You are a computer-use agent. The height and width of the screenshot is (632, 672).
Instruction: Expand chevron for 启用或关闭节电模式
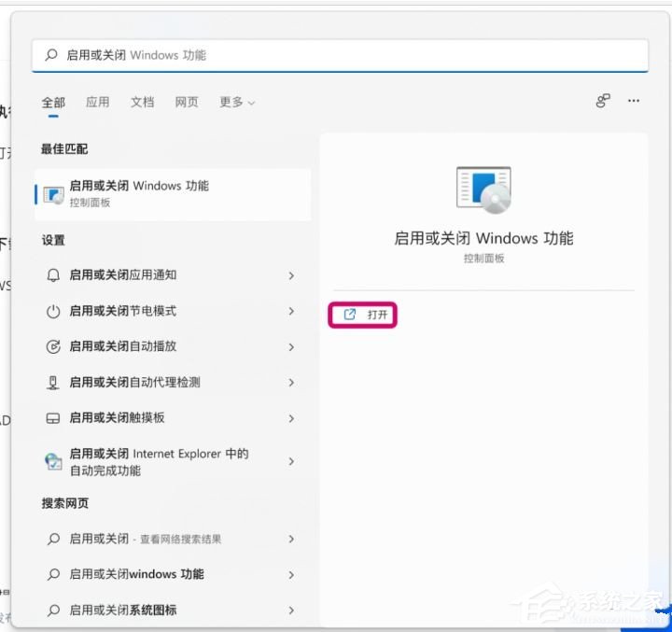coord(291,311)
